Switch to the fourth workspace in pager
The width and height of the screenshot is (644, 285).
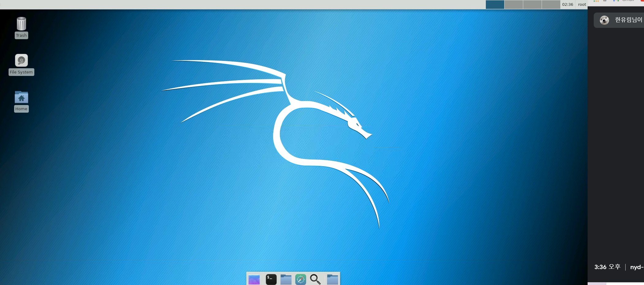551,5
